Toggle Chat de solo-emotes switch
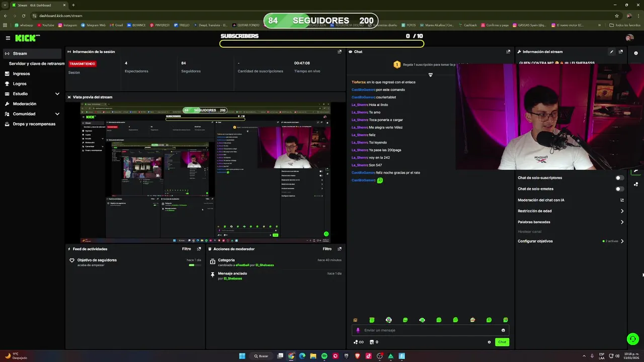 click(x=620, y=189)
